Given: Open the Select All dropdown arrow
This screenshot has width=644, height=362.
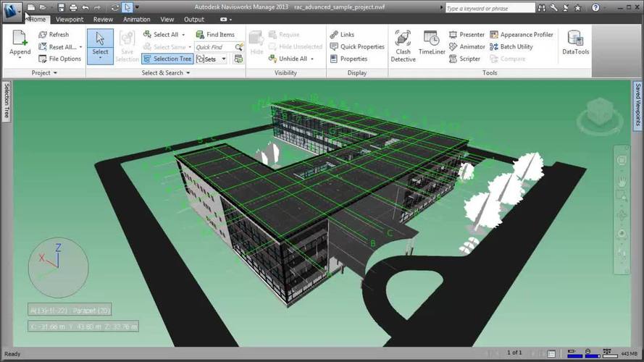Looking at the screenshot, I should [183, 35].
